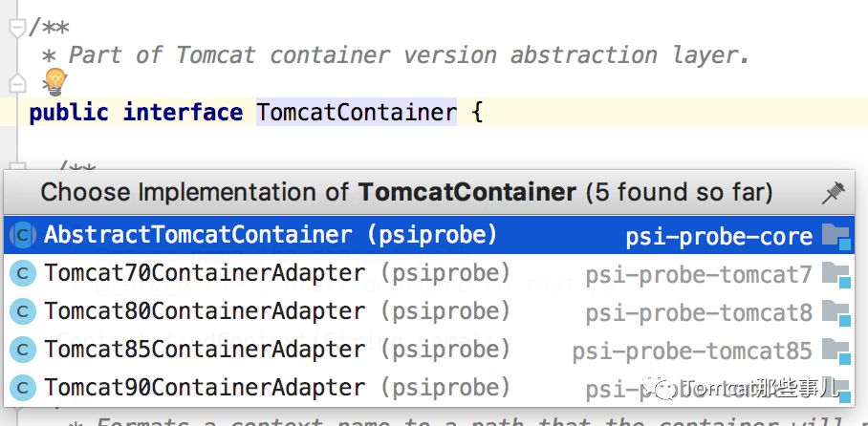Click module folder icon next to psi-probe-tomcat8
Image resolution: width=868 pixels, height=426 pixels.
point(835,312)
